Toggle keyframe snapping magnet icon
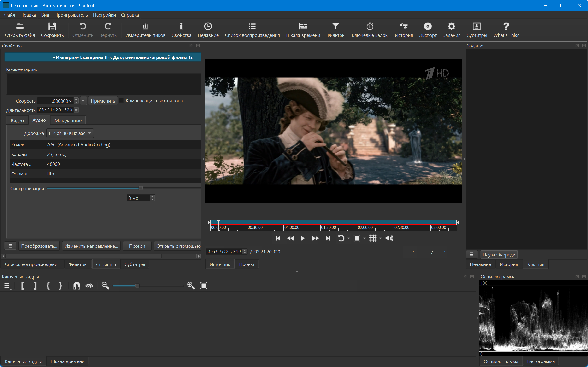Viewport: 588px width, 367px height. (x=76, y=286)
